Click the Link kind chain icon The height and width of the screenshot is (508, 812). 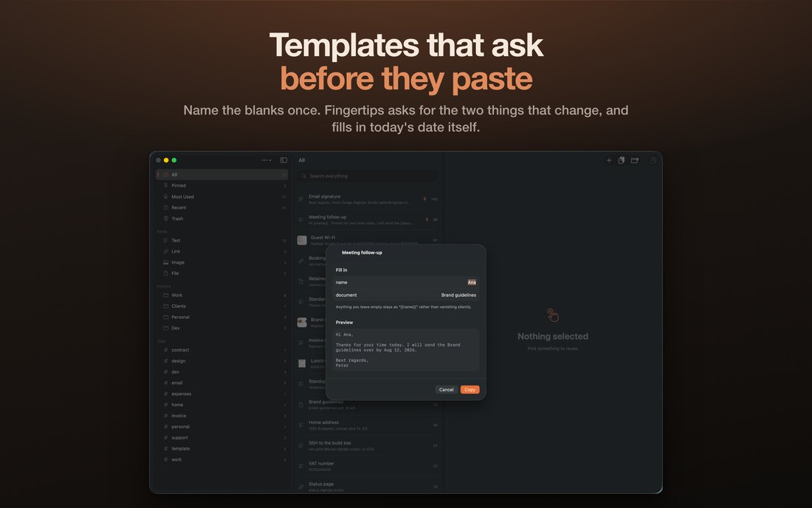(165, 251)
